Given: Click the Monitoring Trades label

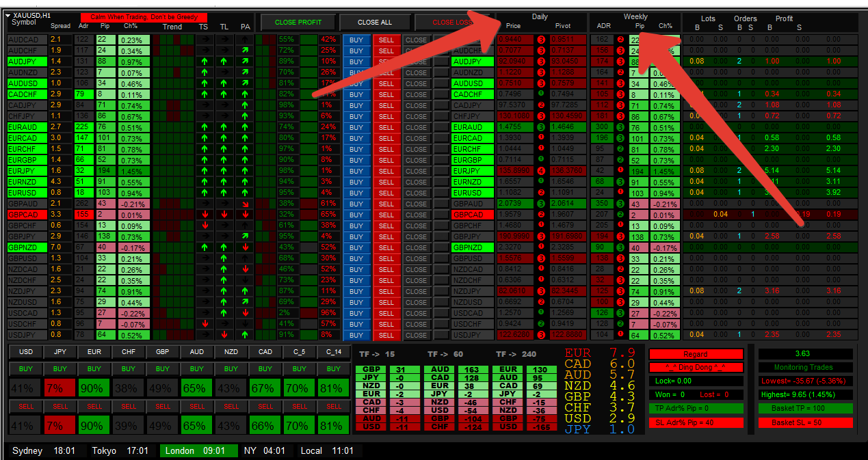Looking at the screenshot, I should tap(803, 368).
